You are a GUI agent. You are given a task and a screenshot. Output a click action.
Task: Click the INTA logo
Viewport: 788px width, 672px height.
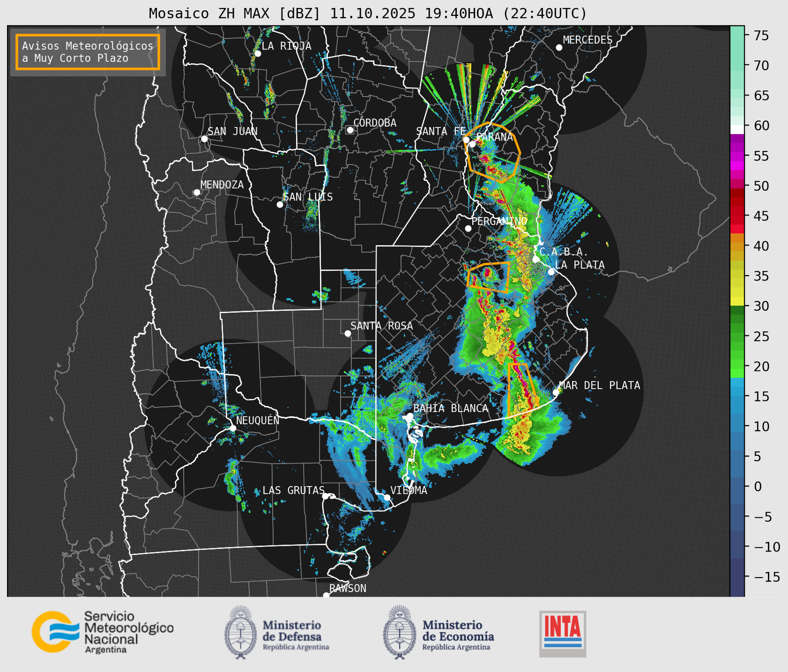(562, 634)
